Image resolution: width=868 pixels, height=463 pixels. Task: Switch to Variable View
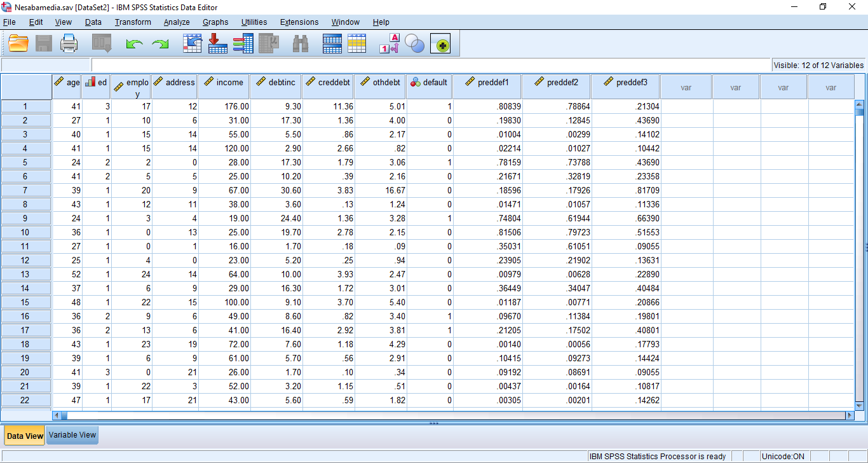click(72, 436)
